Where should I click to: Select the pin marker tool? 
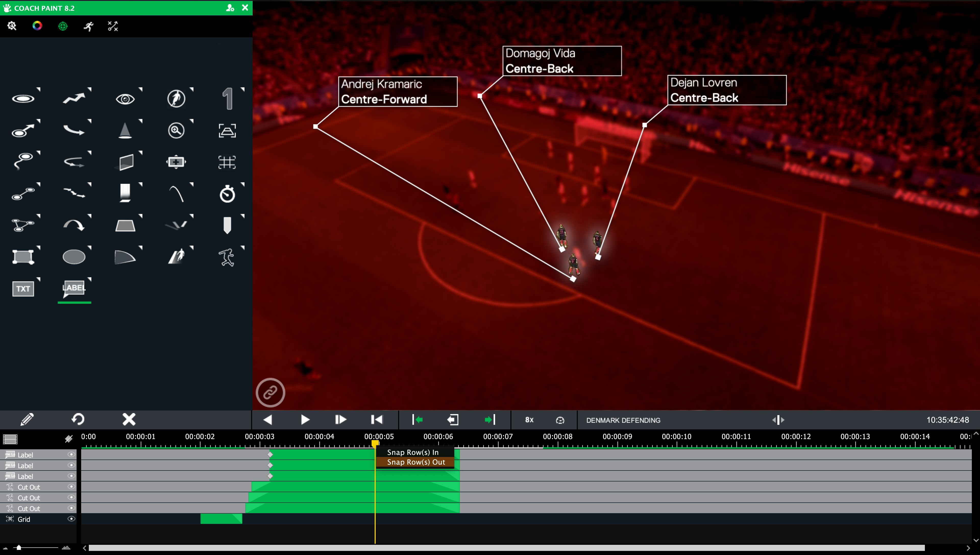pos(227,225)
